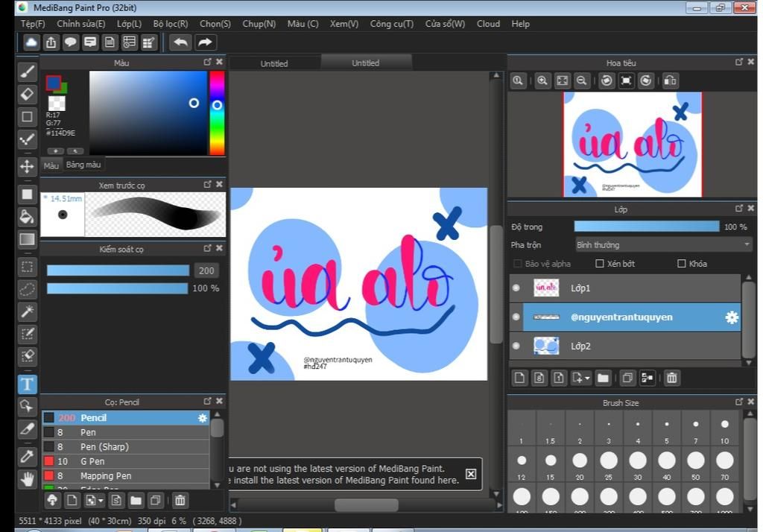Open the Công cụ(T) menu

392,23
